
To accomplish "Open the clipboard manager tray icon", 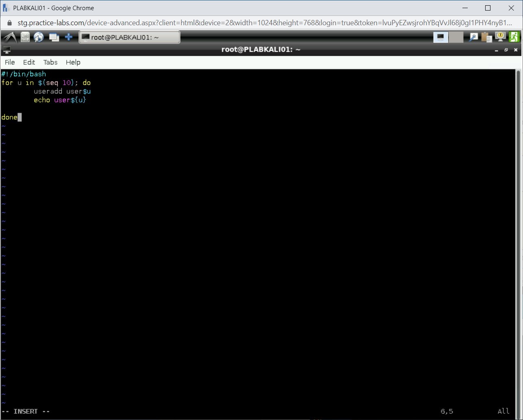I will coord(486,37).
